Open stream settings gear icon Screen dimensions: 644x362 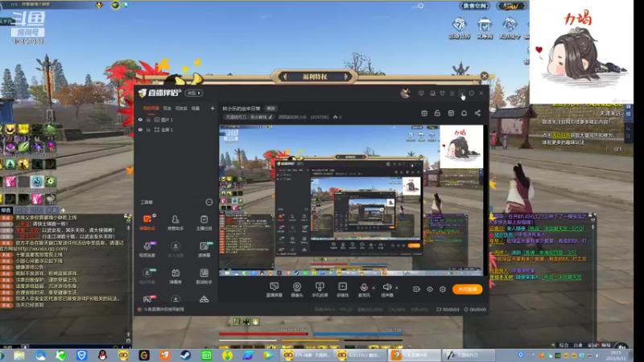pos(442,290)
